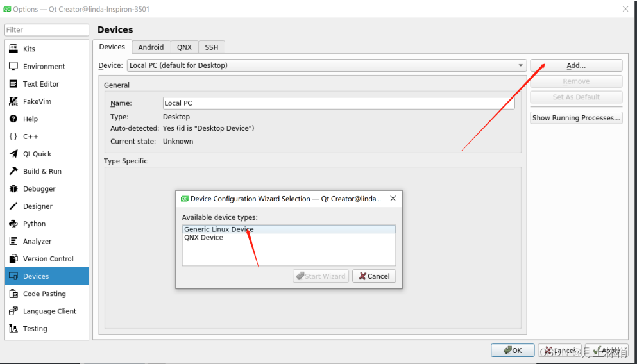Viewport: 637px width, 364px height.
Task: Select the Language Client icon
Action: click(13, 311)
